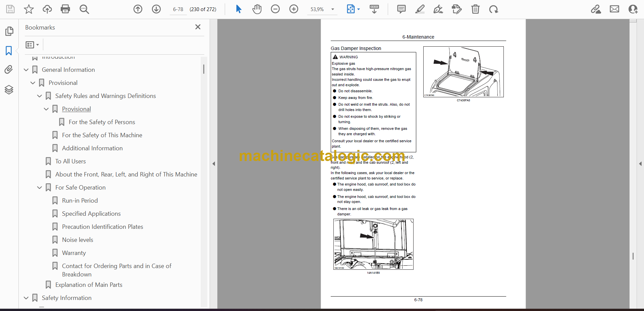Click the Save file icon

tap(10, 9)
